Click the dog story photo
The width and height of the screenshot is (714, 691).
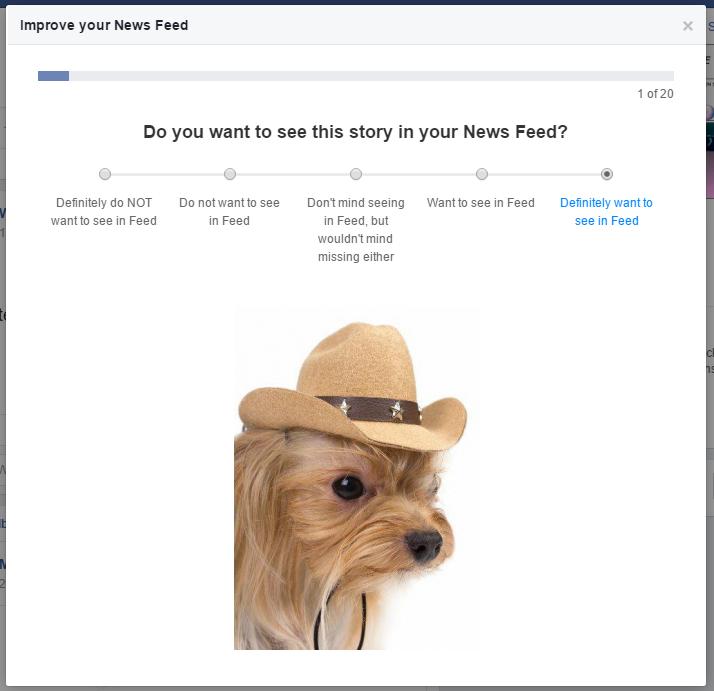356,520
